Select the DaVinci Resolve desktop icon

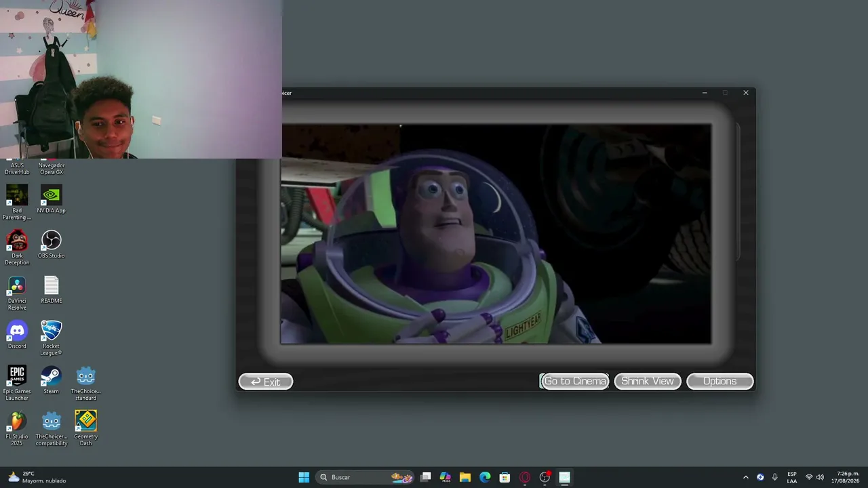point(17,293)
